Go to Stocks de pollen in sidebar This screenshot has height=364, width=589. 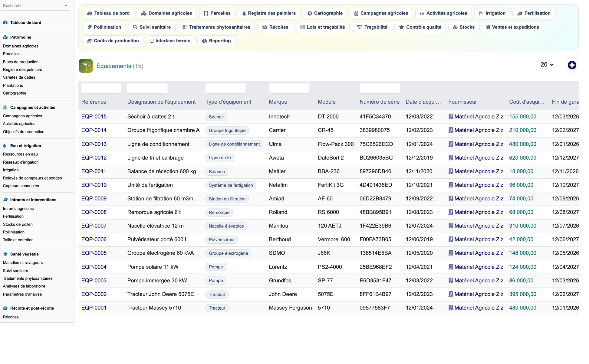18,224
